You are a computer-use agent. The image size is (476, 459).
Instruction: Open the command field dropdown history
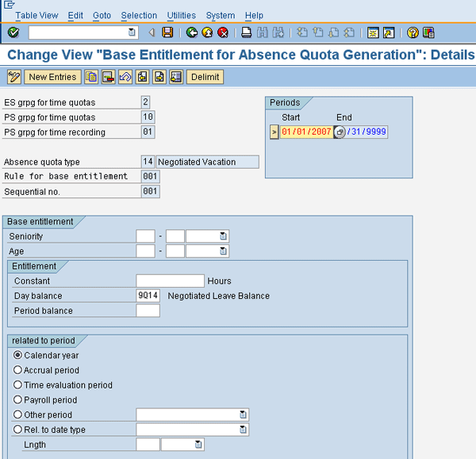tap(132, 33)
